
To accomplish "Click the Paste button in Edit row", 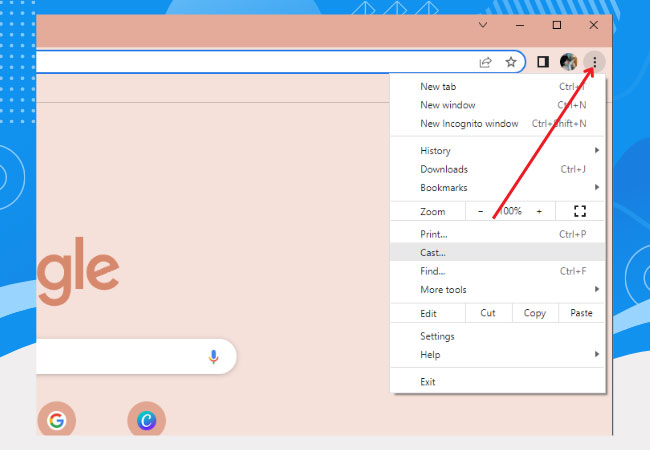I will 581,313.
